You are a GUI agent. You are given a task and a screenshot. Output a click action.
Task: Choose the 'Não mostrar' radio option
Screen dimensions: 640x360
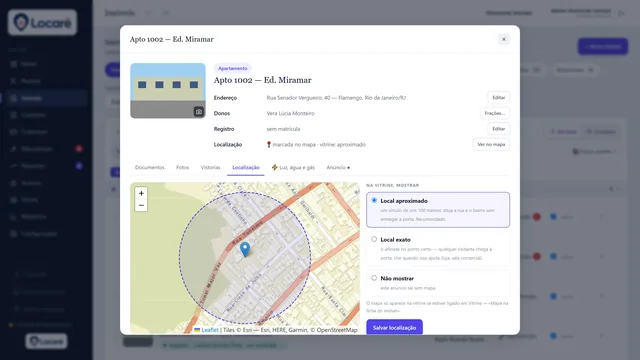coord(374,278)
